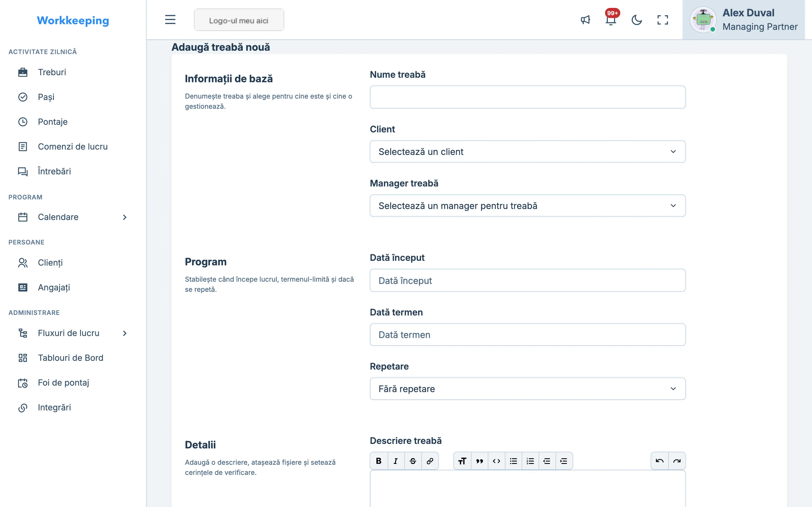The height and width of the screenshot is (507, 812).
Task: Toggle italic text in description editor
Action: click(x=396, y=461)
